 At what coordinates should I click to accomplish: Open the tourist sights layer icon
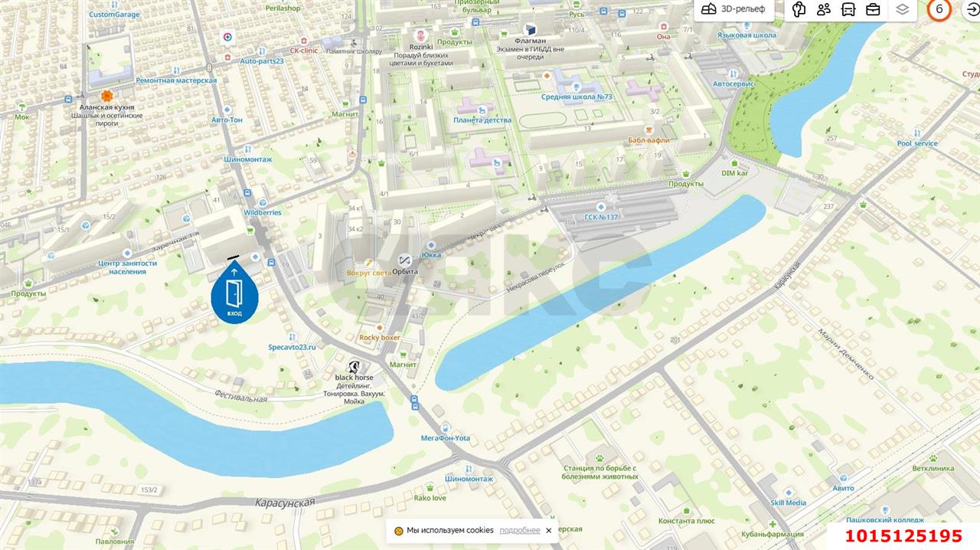point(799,10)
